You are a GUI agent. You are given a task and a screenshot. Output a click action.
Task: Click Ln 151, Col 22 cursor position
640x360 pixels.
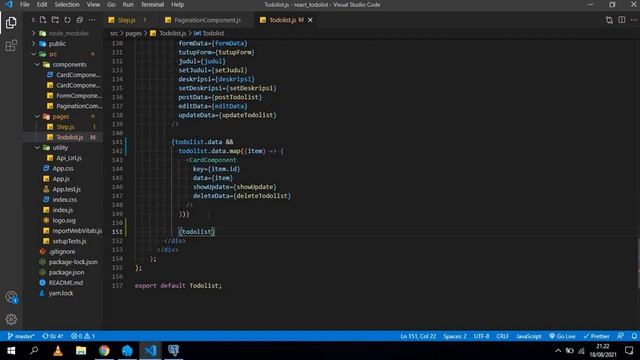tap(418, 336)
